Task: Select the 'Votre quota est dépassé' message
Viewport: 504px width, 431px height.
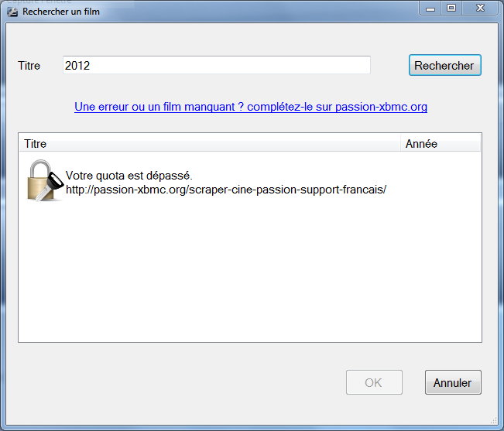Action: tap(129, 176)
